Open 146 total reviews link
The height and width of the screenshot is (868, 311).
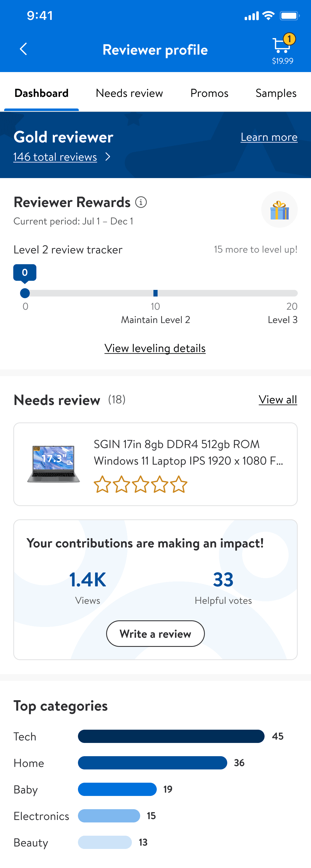[55, 157]
